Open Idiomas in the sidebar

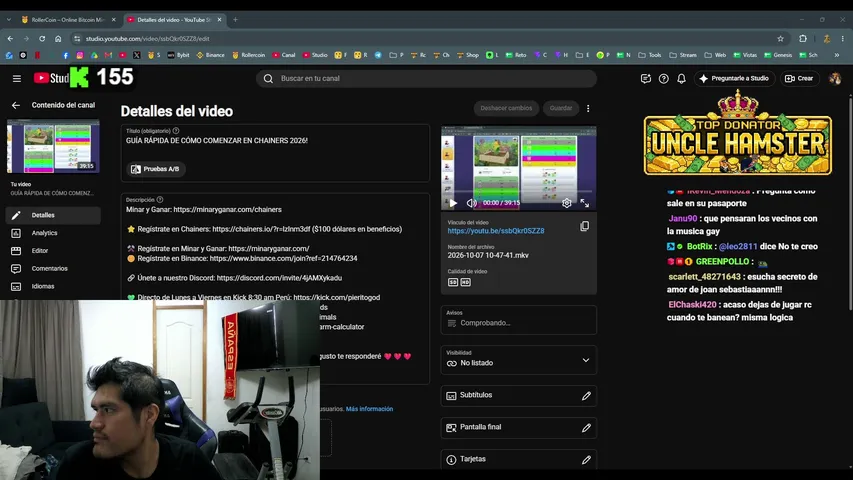(x=53, y=286)
